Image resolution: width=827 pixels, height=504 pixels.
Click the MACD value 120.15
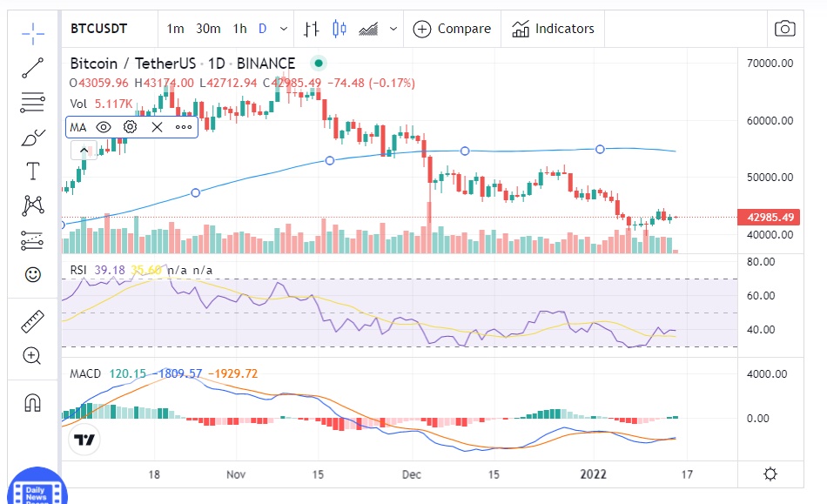click(x=128, y=373)
